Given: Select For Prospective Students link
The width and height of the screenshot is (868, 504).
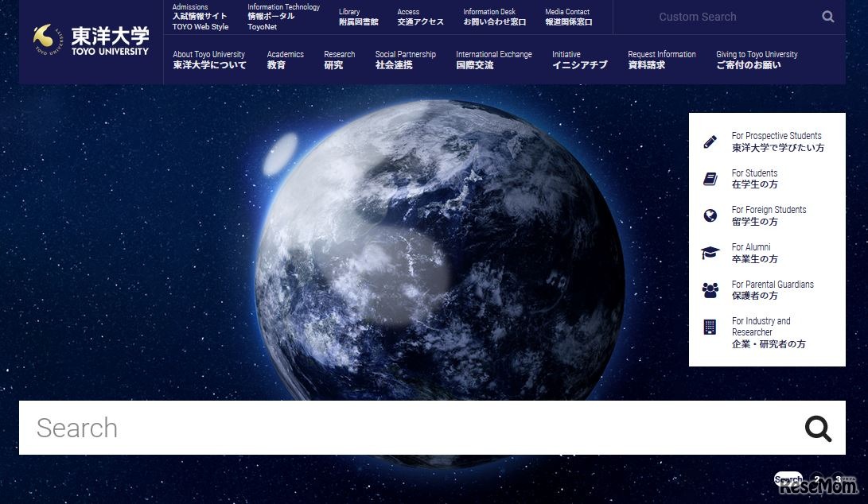Looking at the screenshot, I should tap(777, 142).
